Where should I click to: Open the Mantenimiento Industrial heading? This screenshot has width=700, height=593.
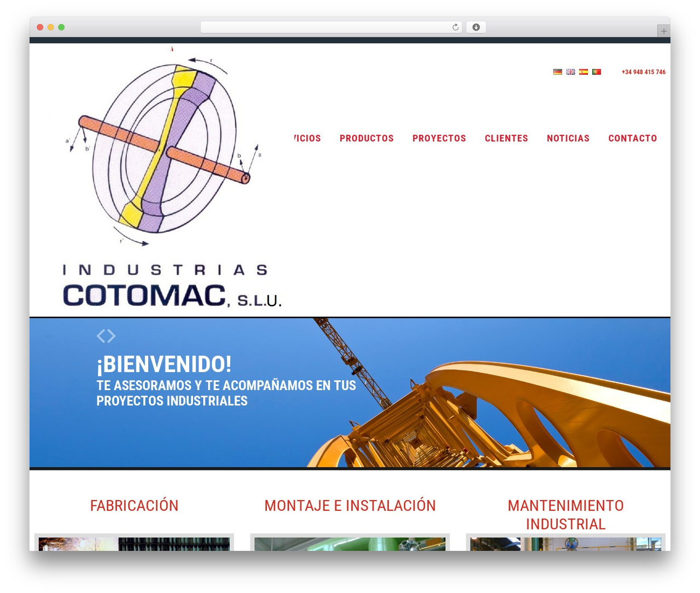[x=565, y=515]
